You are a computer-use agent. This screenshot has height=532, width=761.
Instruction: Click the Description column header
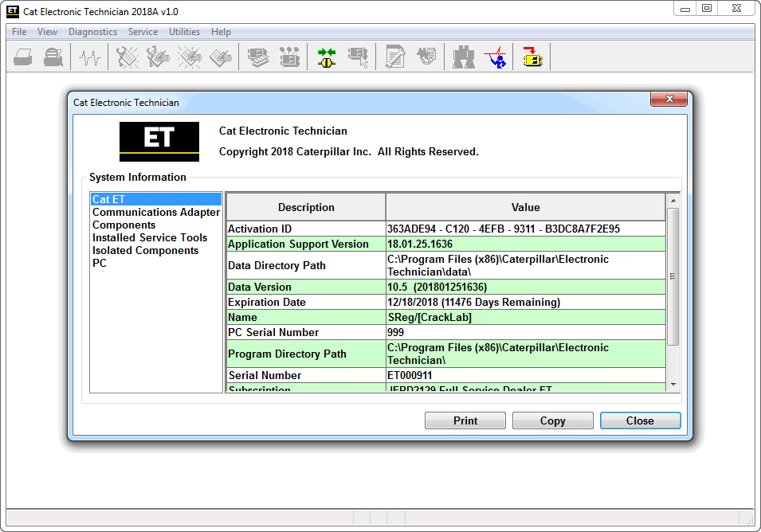pos(306,207)
